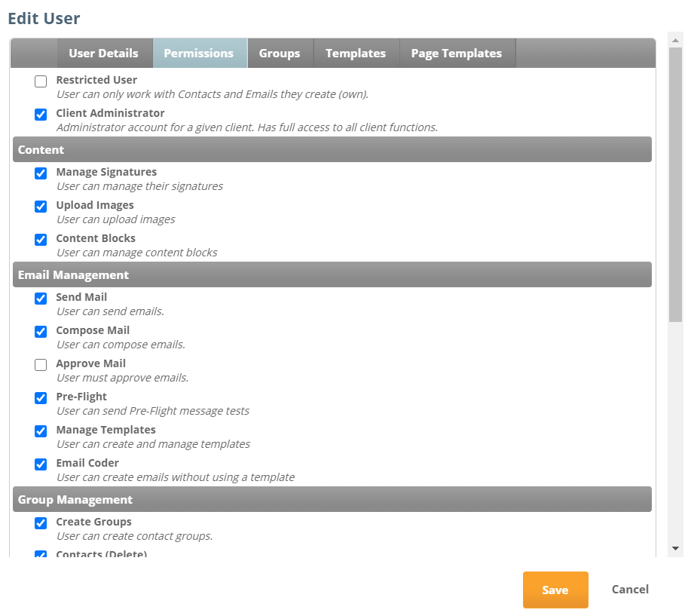
Task: Click the Client Administrator label
Action: [110, 113]
